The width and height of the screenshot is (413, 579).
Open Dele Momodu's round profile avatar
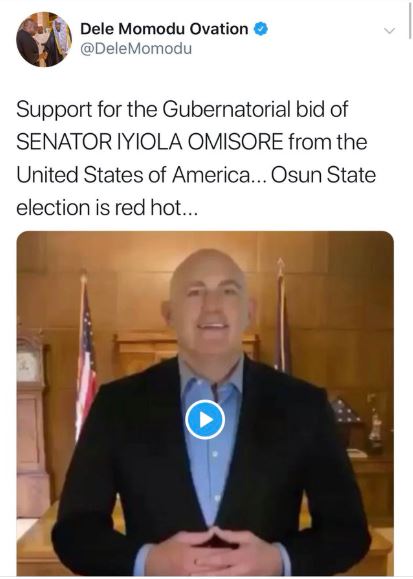pos(44,39)
